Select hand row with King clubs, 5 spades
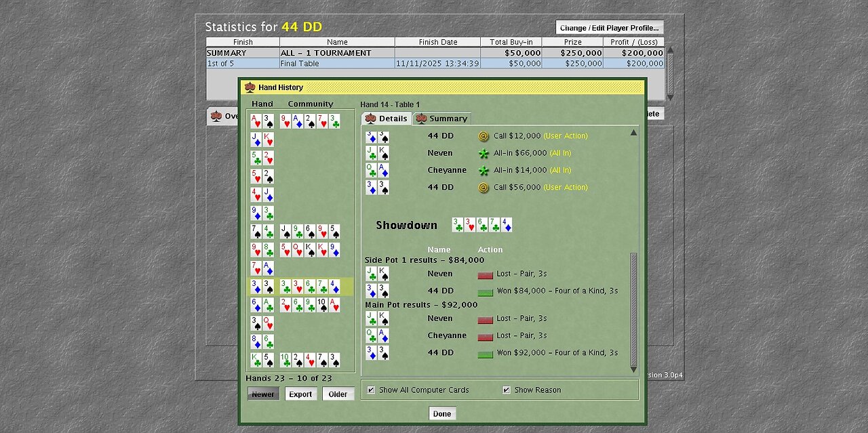This screenshot has height=433, width=868. [300, 360]
